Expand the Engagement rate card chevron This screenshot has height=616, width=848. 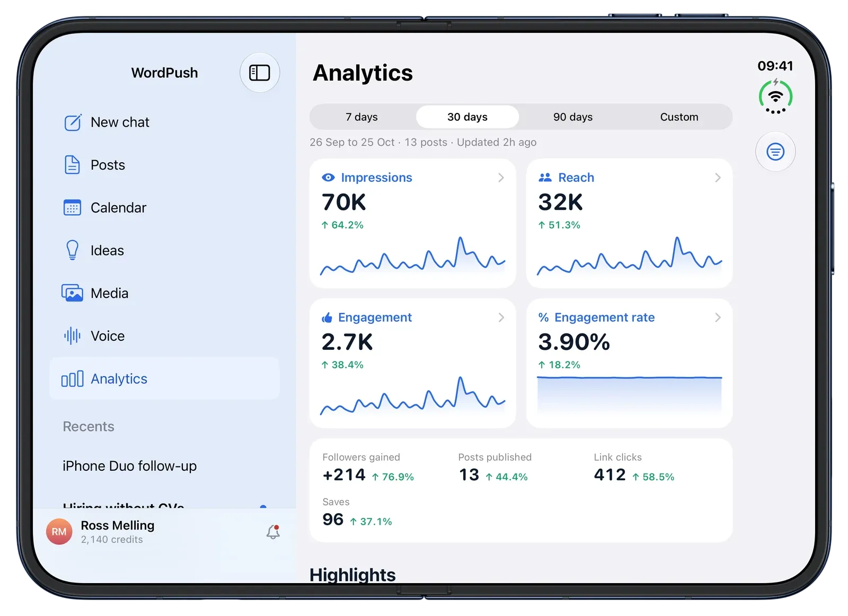coord(718,318)
